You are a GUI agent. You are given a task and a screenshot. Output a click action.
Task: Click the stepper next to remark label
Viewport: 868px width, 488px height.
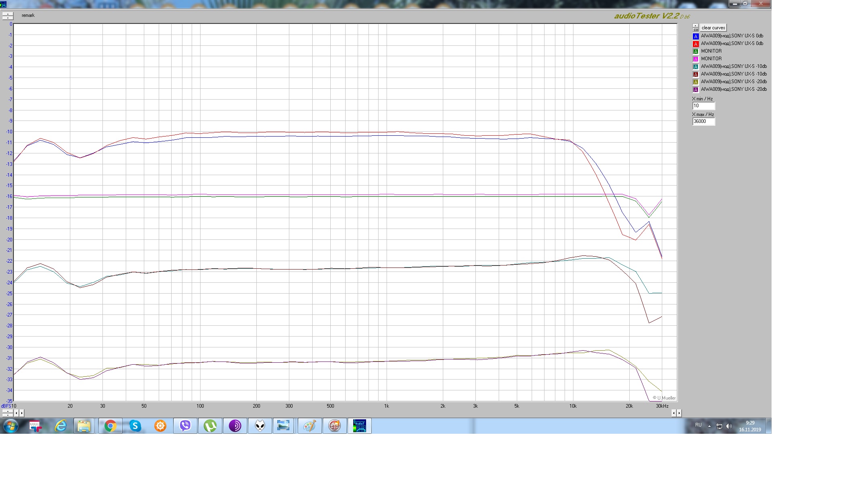click(x=8, y=16)
